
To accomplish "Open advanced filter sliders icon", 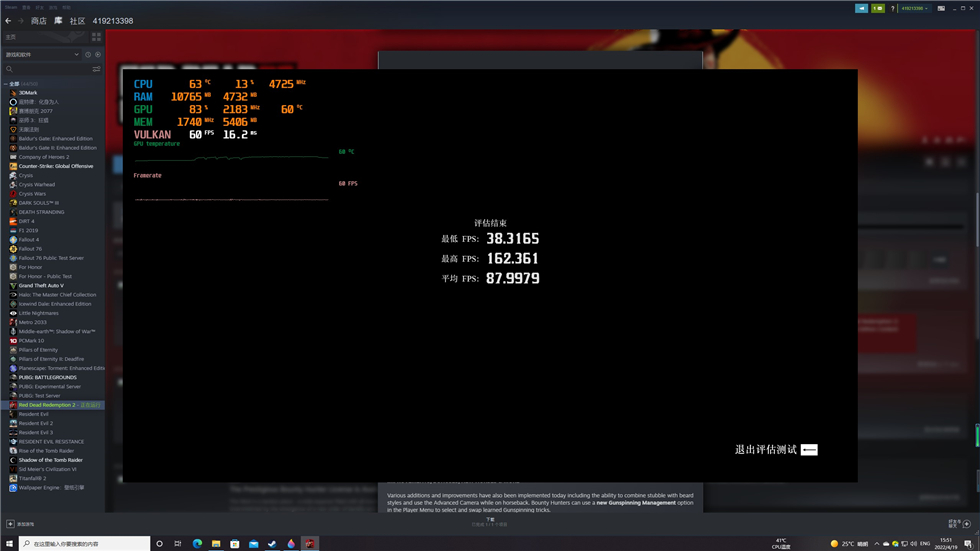I will pyautogui.click(x=96, y=69).
